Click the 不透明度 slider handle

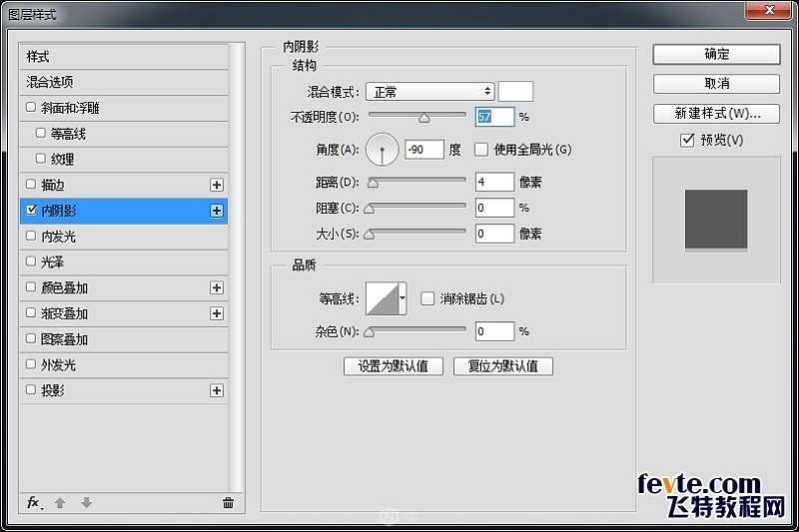click(x=423, y=118)
